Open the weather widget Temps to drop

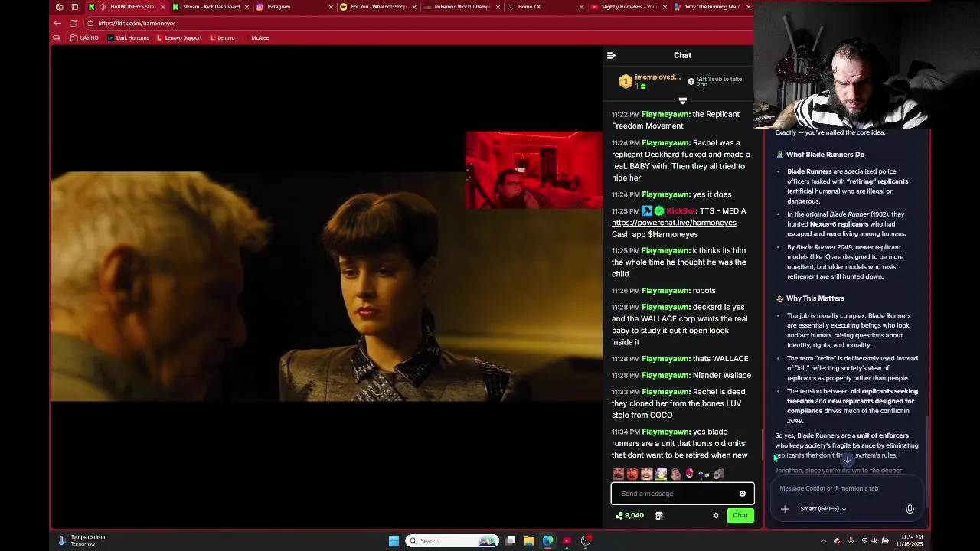(81, 540)
